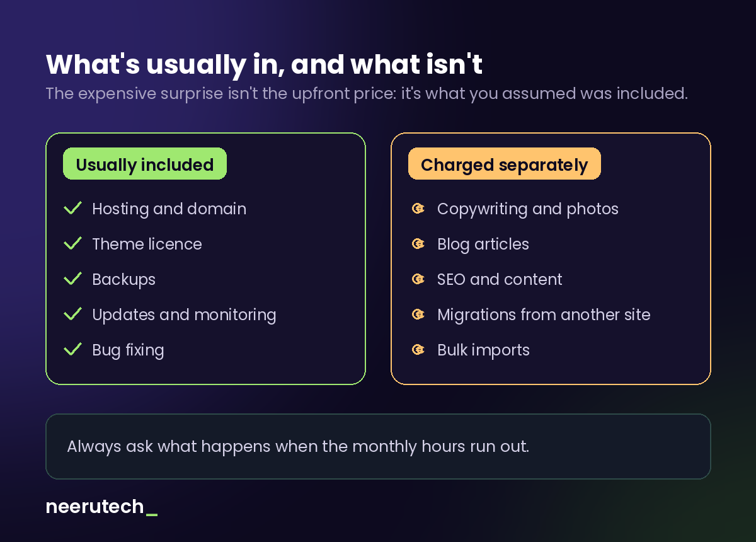Click the coin icon beside Copywriting and photos
756x542 pixels.
418,208
